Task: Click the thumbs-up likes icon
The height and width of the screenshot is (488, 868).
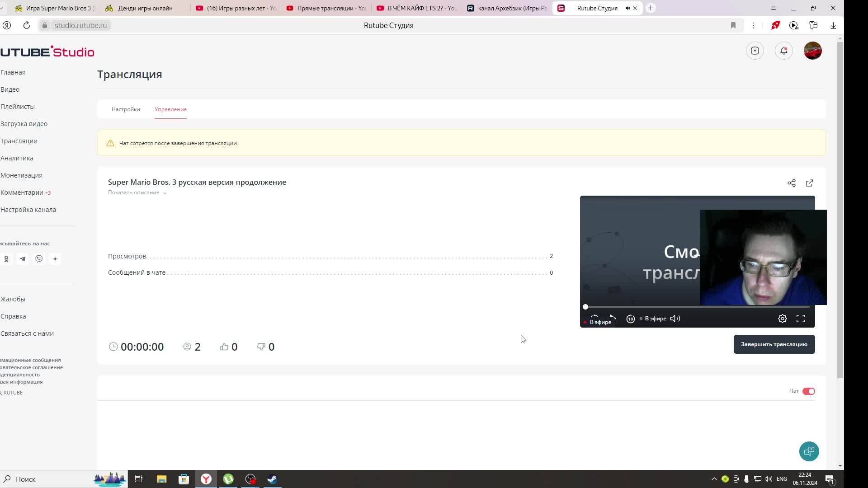Action: pyautogui.click(x=224, y=347)
